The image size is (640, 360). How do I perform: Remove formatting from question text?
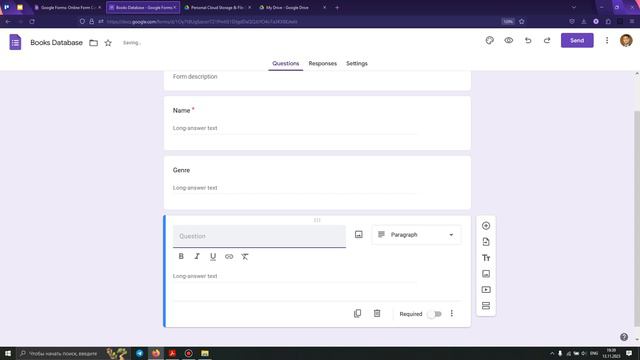[x=245, y=256]
